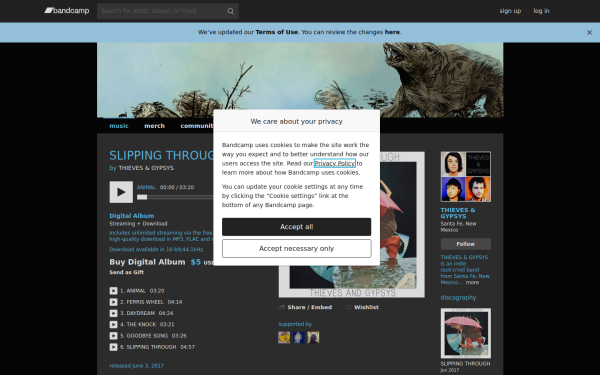600x375 pixels.
Task: Follow the 'here' link to review changes
Action: coord(392,32)
